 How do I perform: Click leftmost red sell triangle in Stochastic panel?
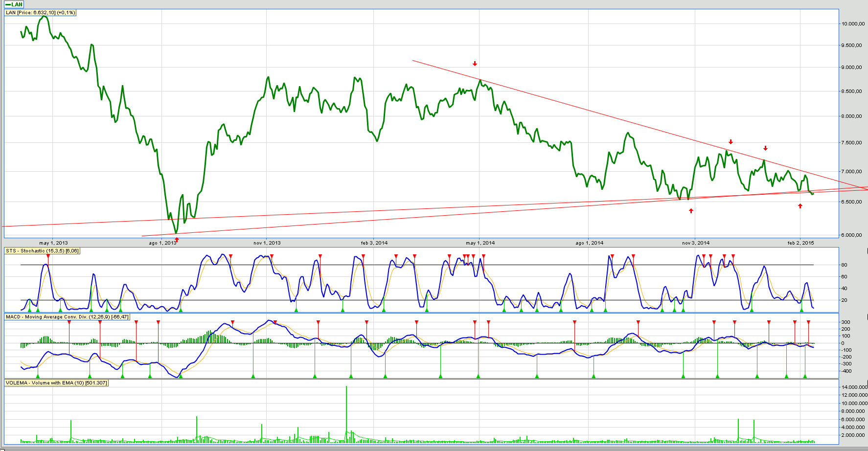[48, 256]
